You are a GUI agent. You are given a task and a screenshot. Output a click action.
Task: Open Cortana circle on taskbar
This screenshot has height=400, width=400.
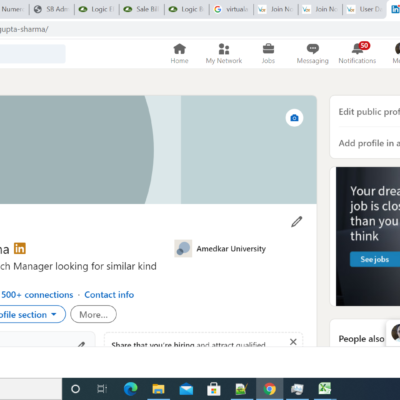point(75,389)
